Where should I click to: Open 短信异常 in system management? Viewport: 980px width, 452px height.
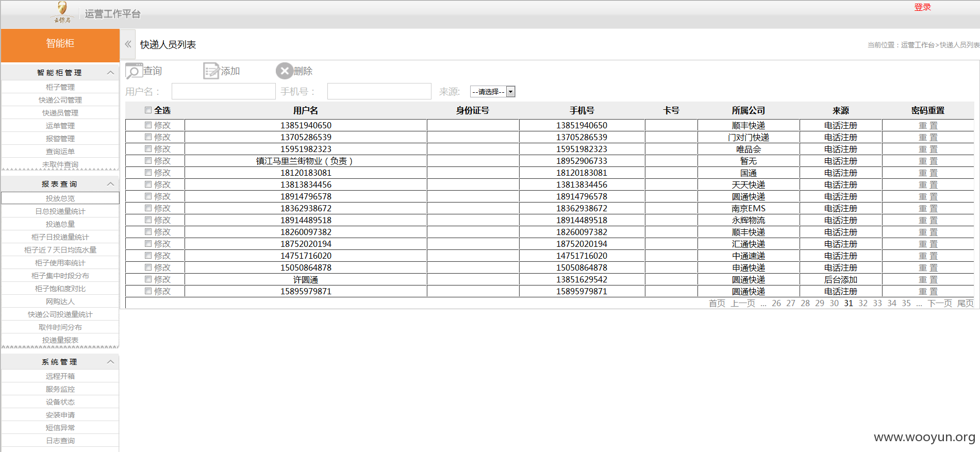60,428
